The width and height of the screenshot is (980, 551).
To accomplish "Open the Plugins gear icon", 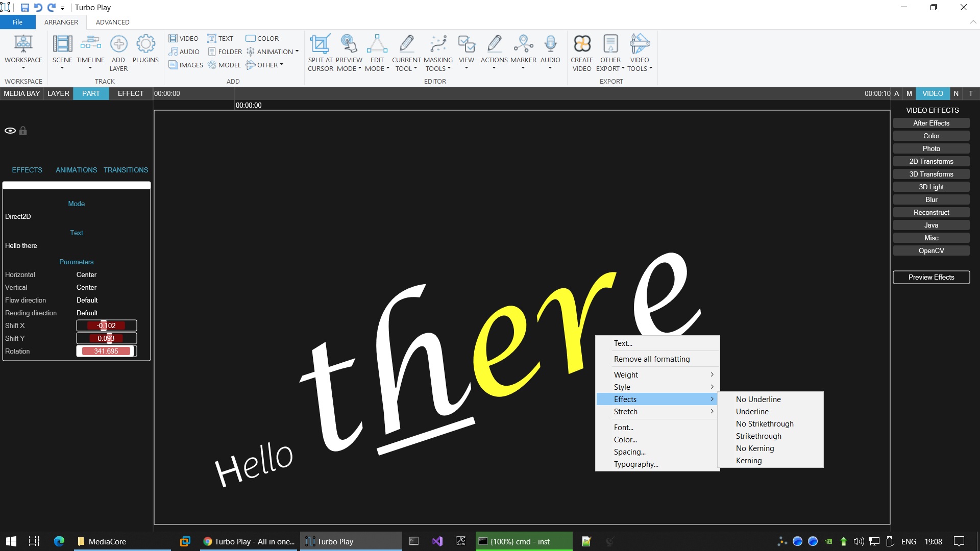I will tap(145, 44).
